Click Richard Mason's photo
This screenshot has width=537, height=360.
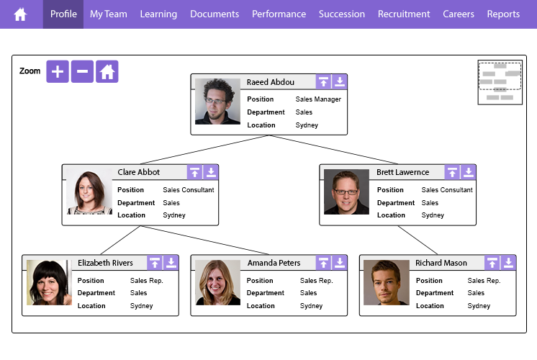386,282
